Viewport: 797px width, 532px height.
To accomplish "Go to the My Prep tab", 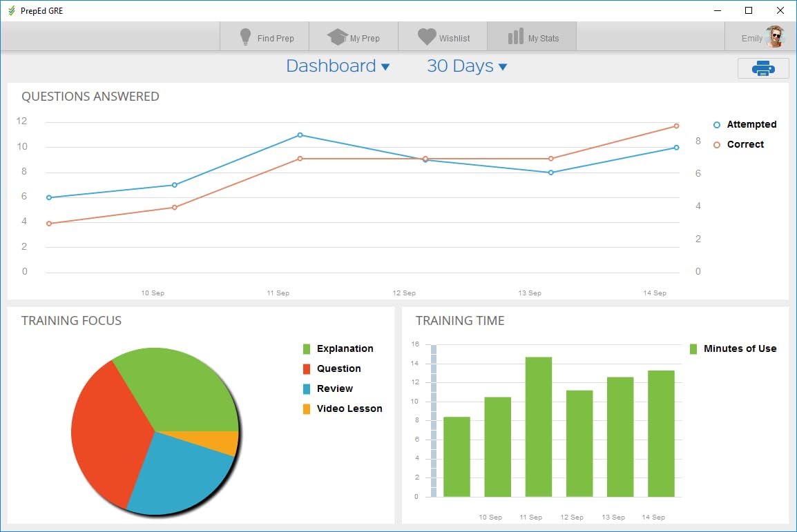I will tap(364, 38).
